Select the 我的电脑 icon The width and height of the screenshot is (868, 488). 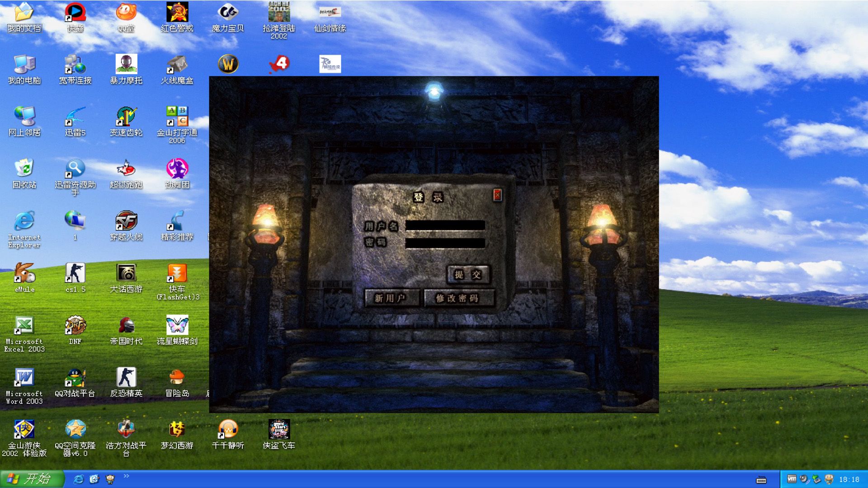coord(24,70)
